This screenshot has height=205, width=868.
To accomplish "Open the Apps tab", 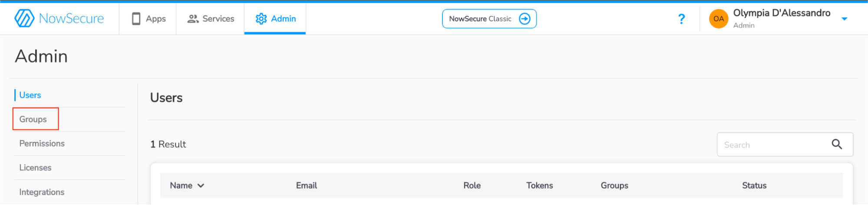I will (x=149, y=19).
